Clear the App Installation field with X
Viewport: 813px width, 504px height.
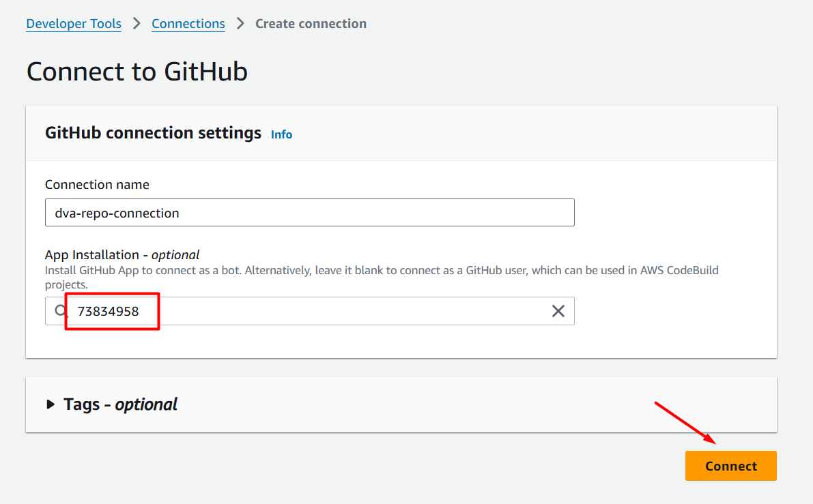point(558,311)
